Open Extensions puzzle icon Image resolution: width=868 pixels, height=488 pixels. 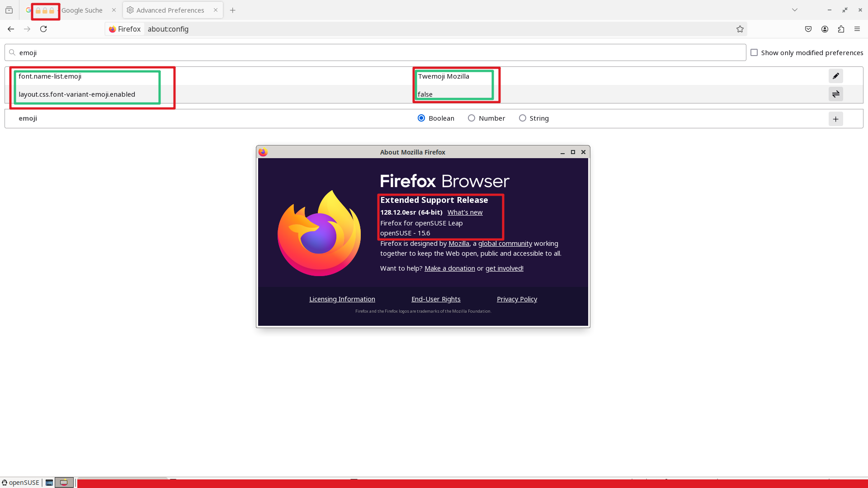841,29
